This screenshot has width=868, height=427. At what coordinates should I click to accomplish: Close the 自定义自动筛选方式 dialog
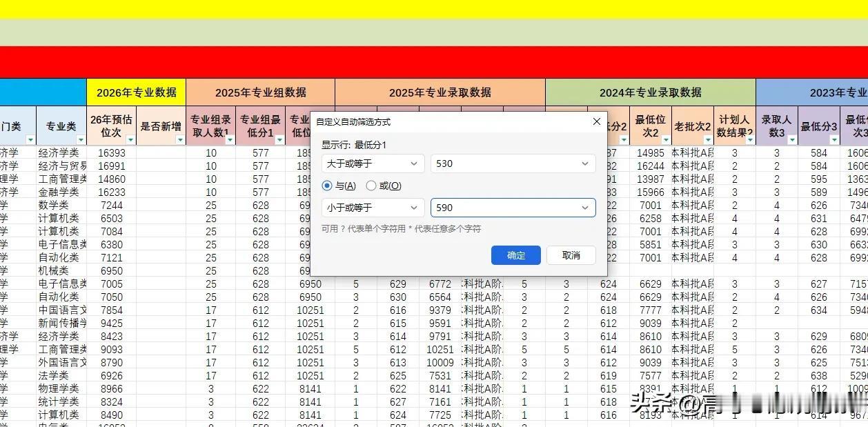pos(597,121)
